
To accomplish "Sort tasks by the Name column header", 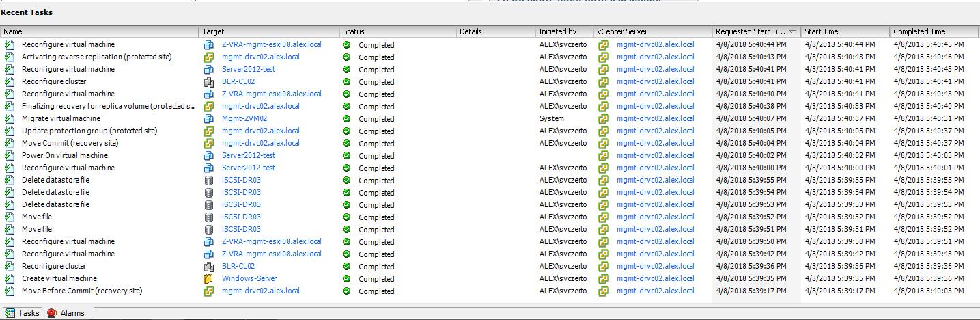I will click(x=100, y=31).
